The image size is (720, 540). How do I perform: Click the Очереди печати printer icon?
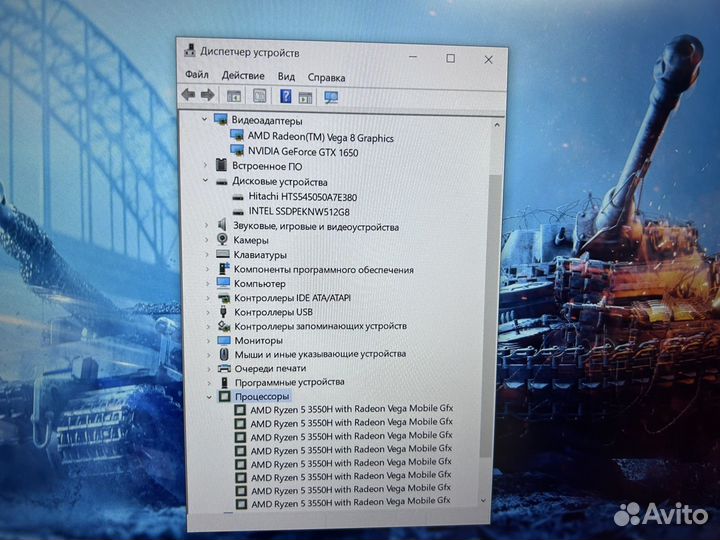(225, 368)
